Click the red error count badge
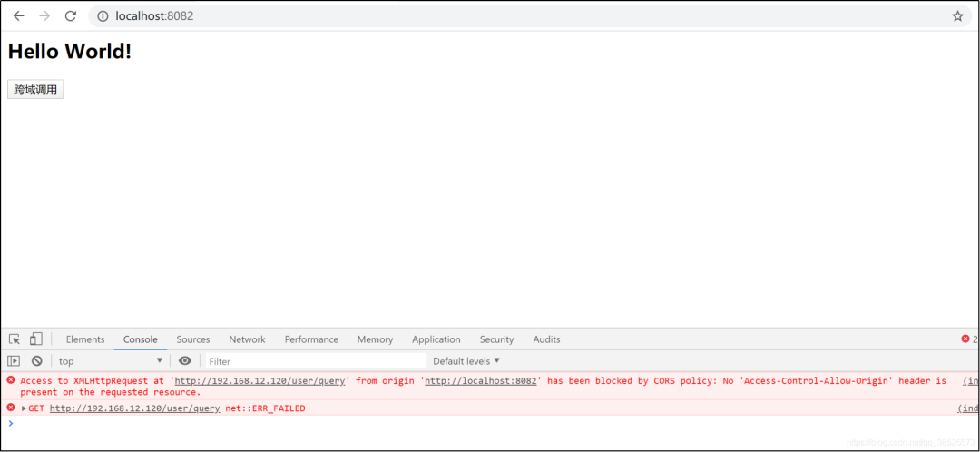 [x=969, y=339]
